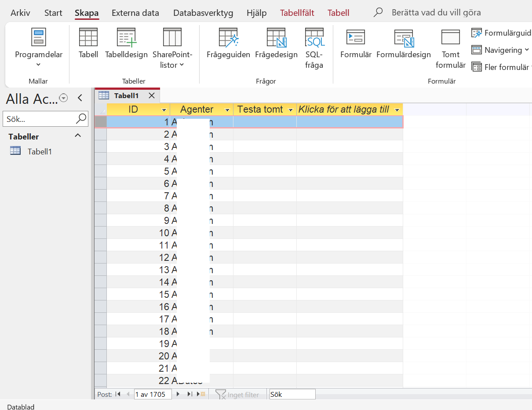532x410 pixels.
Task: Go to the next record
Action: [x=178, y=394]
